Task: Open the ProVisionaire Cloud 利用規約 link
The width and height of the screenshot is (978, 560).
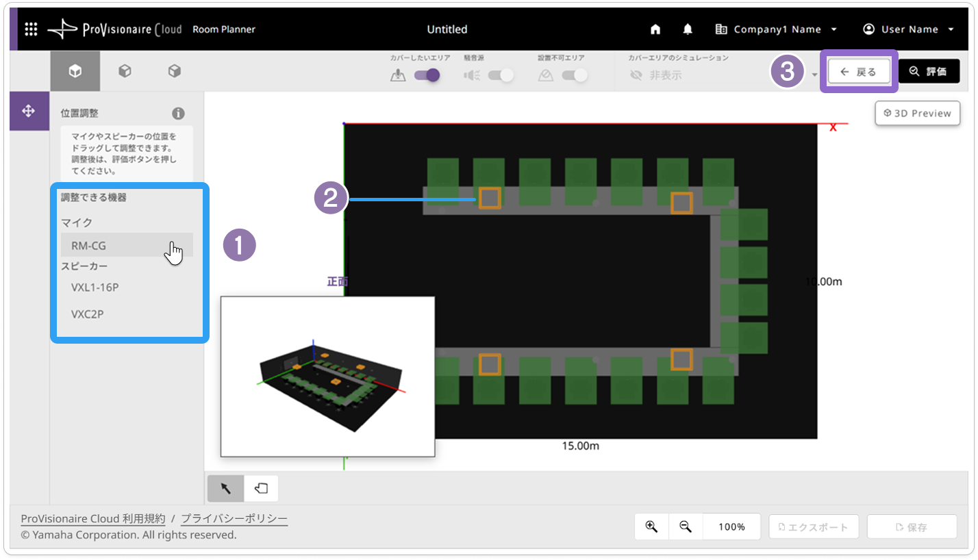Action: 93,519
